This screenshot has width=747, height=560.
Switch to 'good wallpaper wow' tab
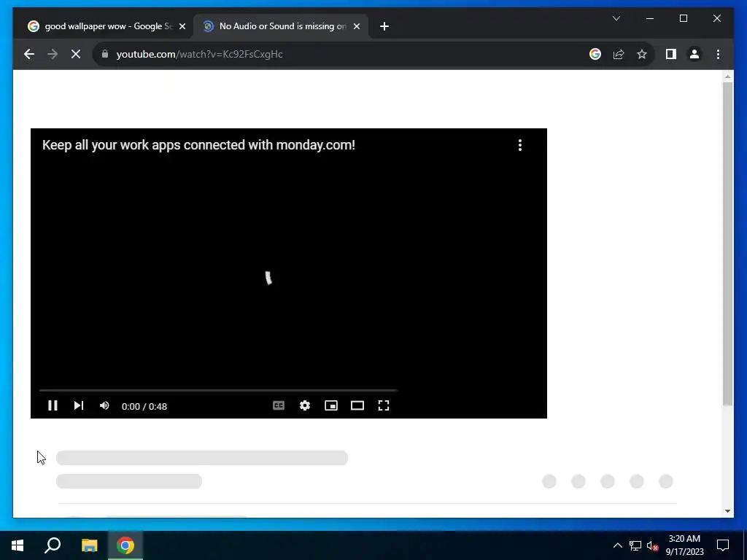coord(107,26)
